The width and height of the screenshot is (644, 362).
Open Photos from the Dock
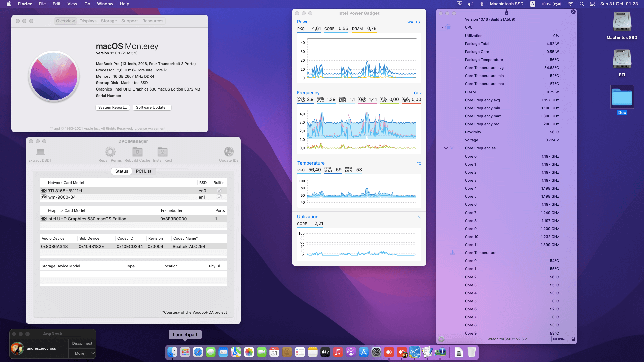(249, 352)
